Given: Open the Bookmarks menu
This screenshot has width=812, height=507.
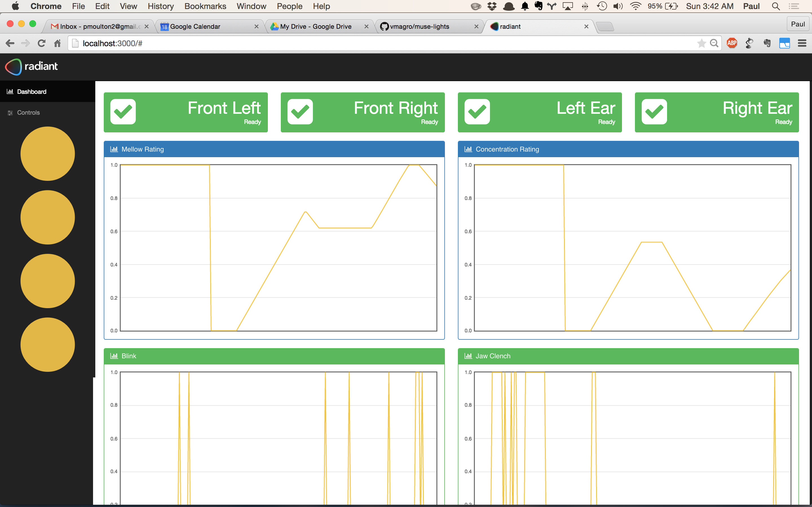Looking at the screenshot, I should coord(205,6).
